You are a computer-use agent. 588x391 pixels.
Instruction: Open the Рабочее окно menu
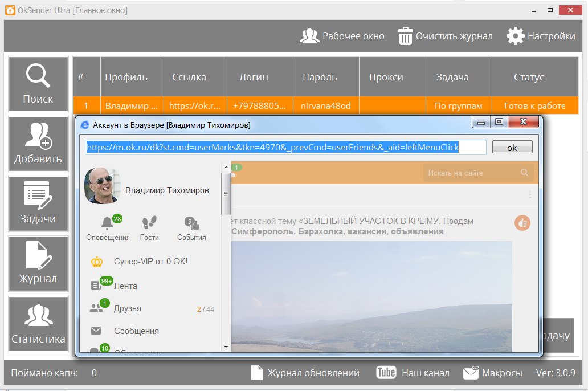[342, 35]
